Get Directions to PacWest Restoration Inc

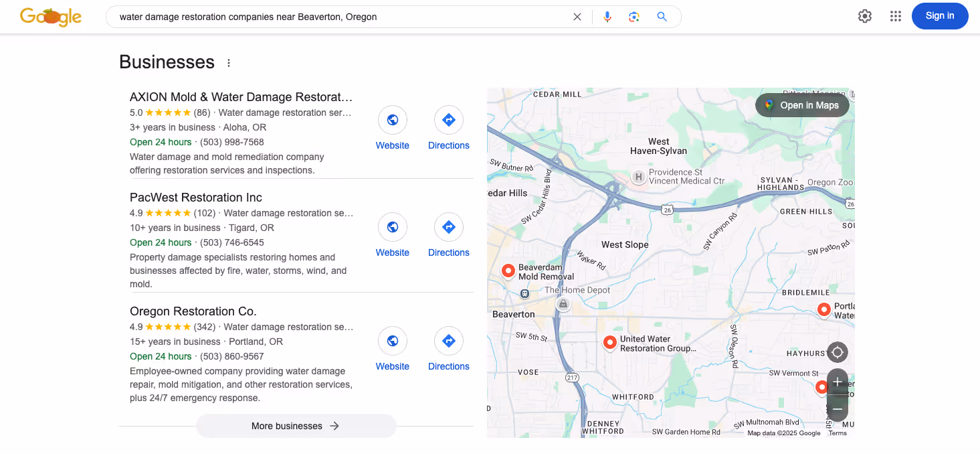coord(448,226)
